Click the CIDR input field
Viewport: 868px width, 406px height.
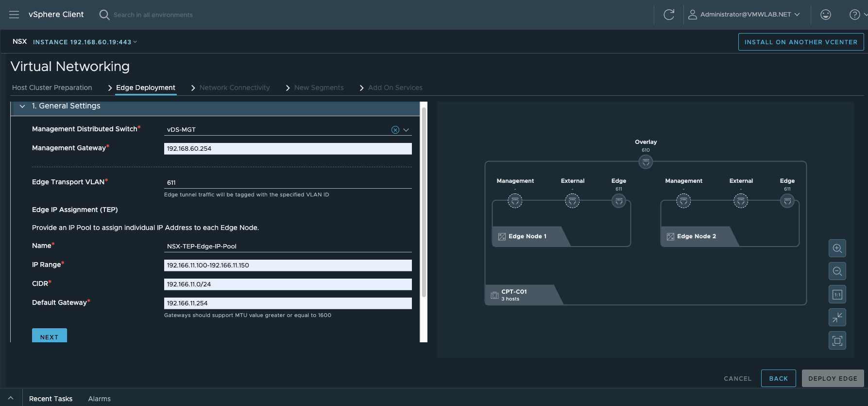tap(288, 284)
